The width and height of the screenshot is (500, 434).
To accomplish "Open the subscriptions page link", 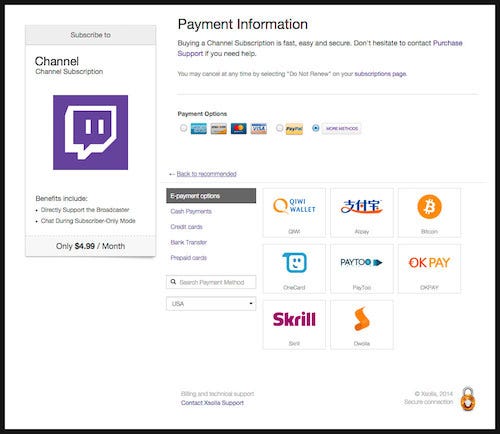I will pyautogui.click(x=380, y=74).
